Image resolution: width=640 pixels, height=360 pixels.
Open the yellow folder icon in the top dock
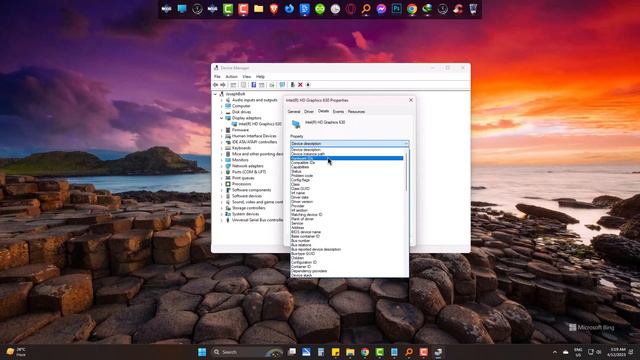coord(258,9)
